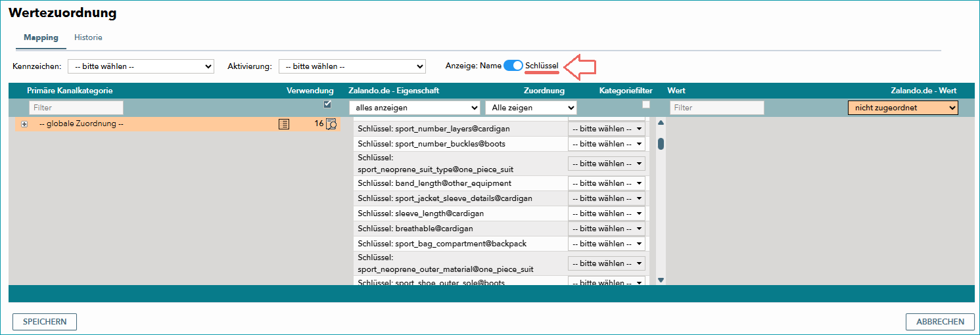Screen dimensions: 980x335
Task: Open the 'nicht zugeordnet' value dropdown
Action: (903, 107)
